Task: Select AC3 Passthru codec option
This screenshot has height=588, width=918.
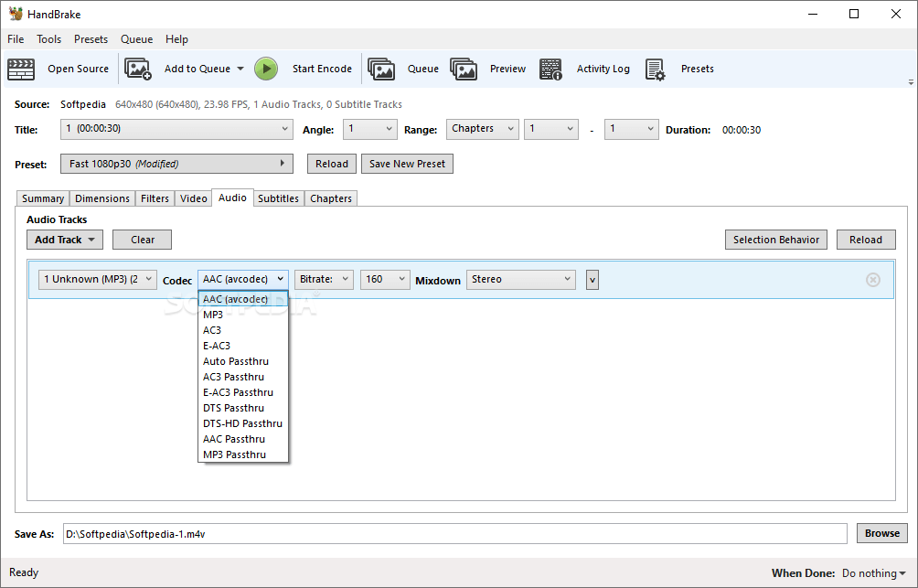Action: (x=243, y=377)
